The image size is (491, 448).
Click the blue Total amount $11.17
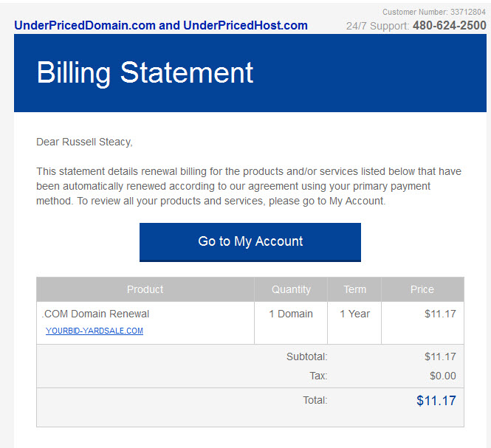[436, 401]
